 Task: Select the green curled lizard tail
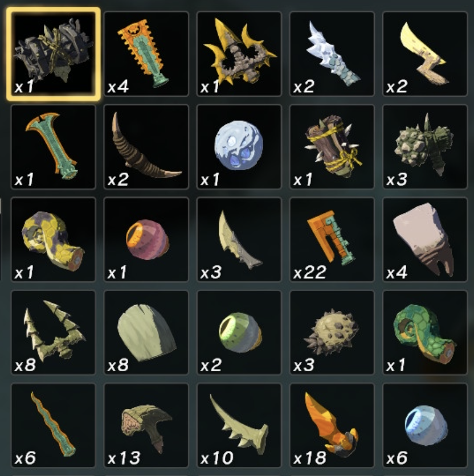coord(425,333)
